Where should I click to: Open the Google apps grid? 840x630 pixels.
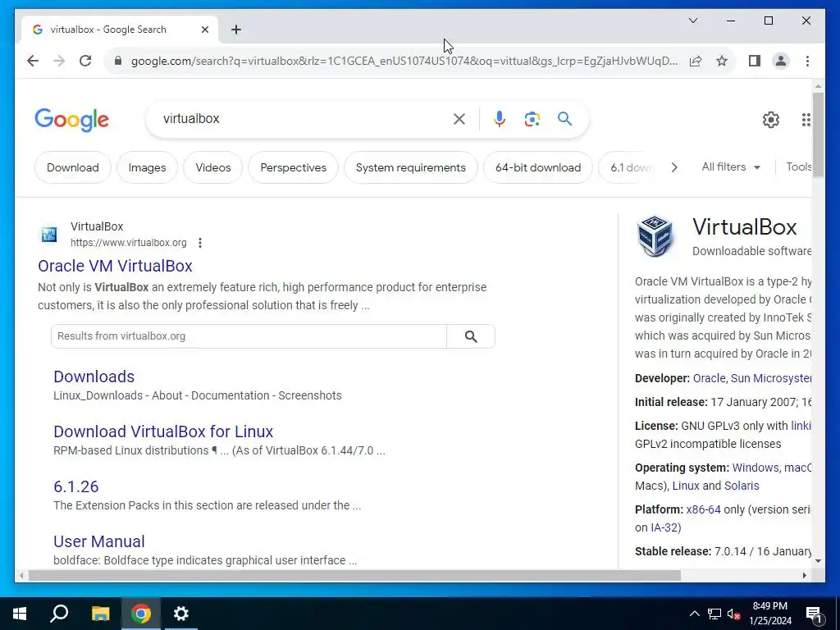click(x=806, y=120)
